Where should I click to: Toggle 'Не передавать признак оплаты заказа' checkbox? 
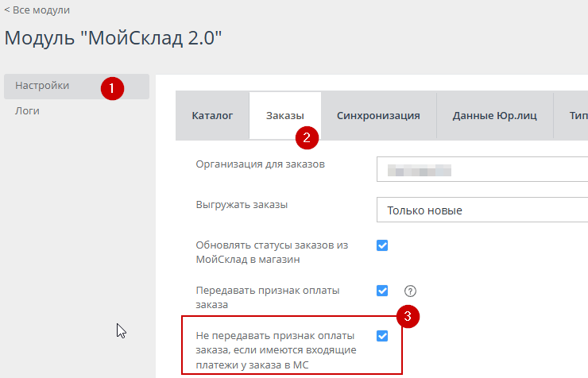382,336
